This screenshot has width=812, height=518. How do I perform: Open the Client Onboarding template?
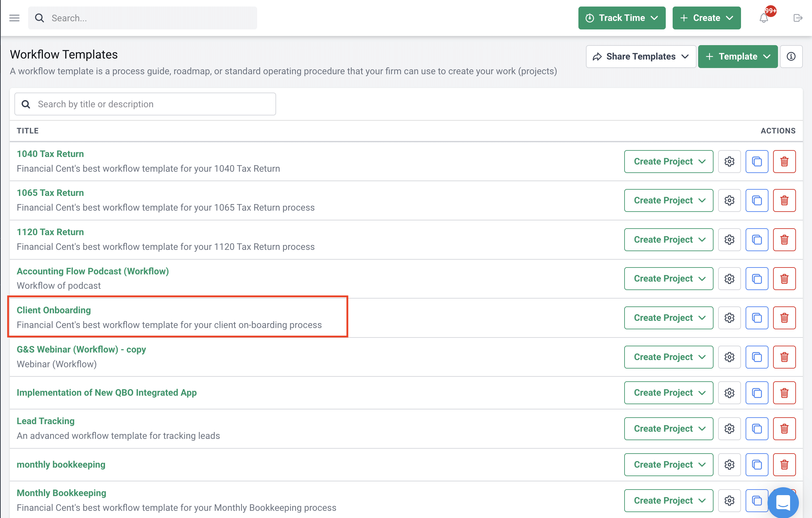[54, 310]
